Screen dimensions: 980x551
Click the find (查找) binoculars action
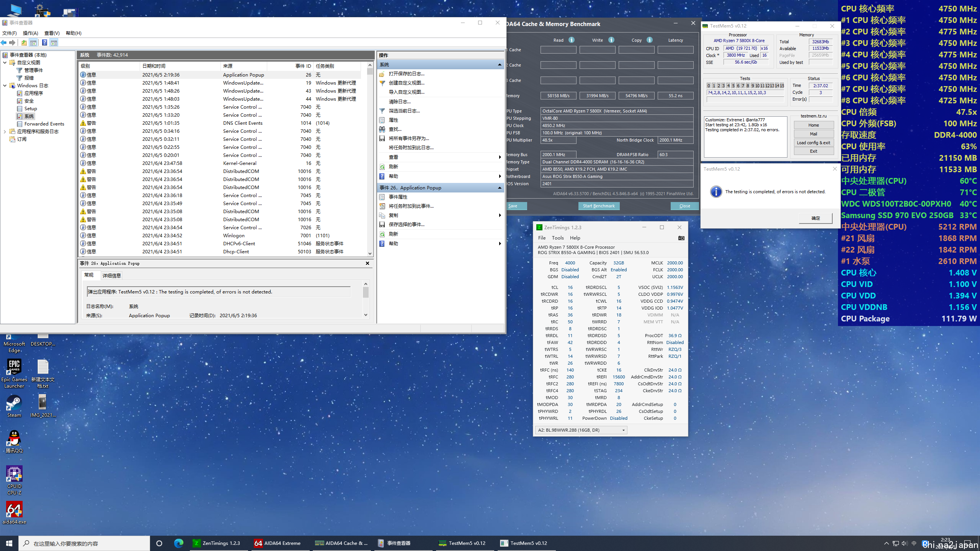[x=395, y=129]
